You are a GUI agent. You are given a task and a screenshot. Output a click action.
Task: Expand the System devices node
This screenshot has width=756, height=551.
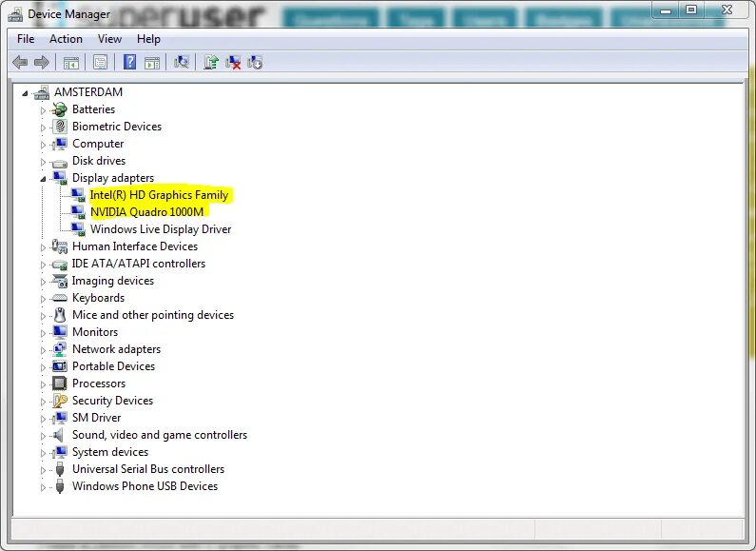(43, 453)
